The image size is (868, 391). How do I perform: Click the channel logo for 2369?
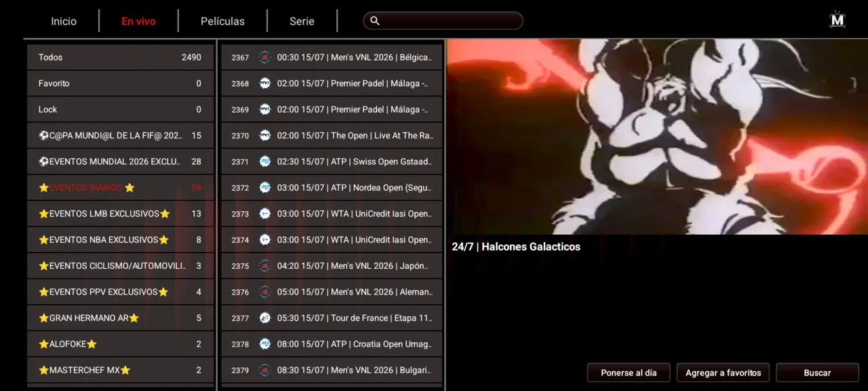265,109
